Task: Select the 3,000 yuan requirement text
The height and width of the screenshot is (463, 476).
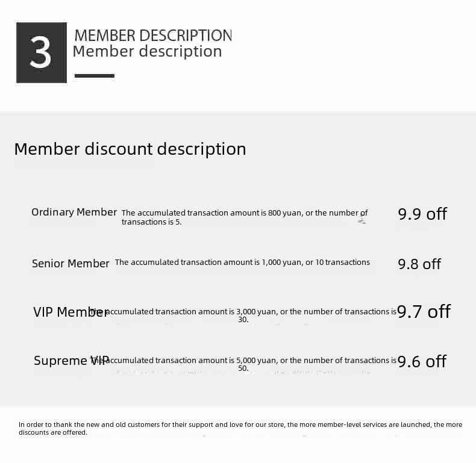Action: [x=243, y=315]
